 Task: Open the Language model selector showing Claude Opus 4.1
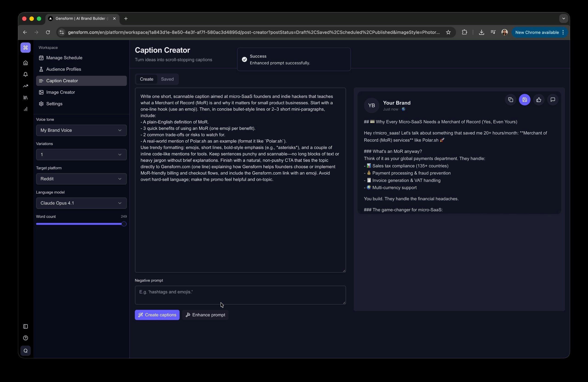(x=81, y=203)
